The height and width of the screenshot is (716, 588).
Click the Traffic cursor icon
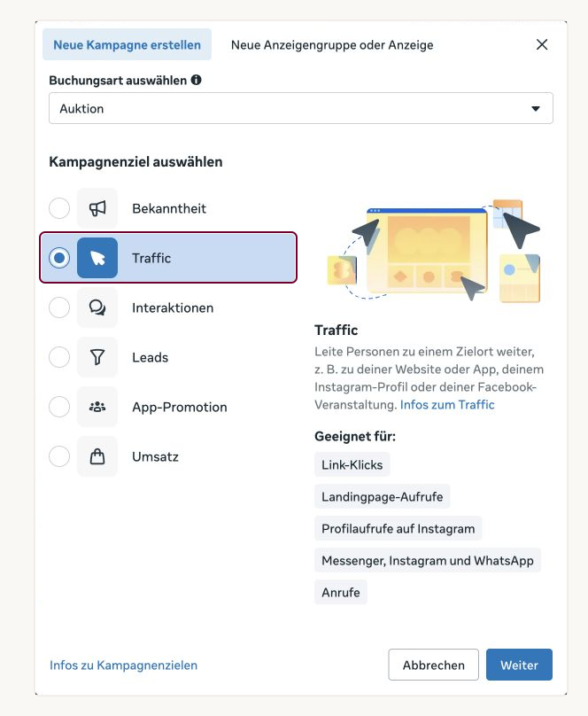coord(97,258)
